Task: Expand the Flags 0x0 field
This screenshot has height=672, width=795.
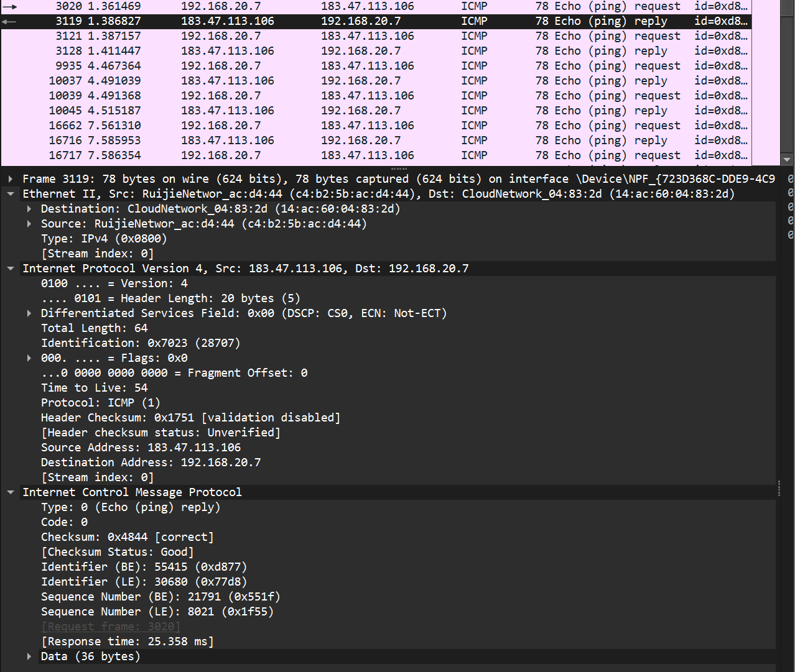Action: point(29,357)
